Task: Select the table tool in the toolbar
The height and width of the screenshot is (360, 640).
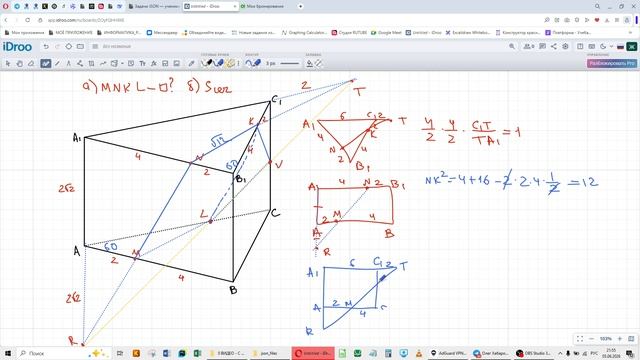Action: point(91,64)
